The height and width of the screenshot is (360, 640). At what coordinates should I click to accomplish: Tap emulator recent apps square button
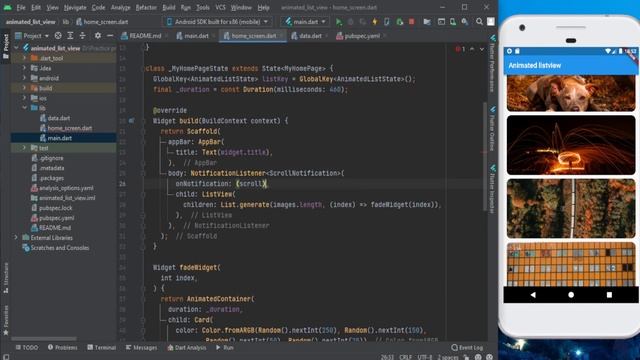click(609, 295)
